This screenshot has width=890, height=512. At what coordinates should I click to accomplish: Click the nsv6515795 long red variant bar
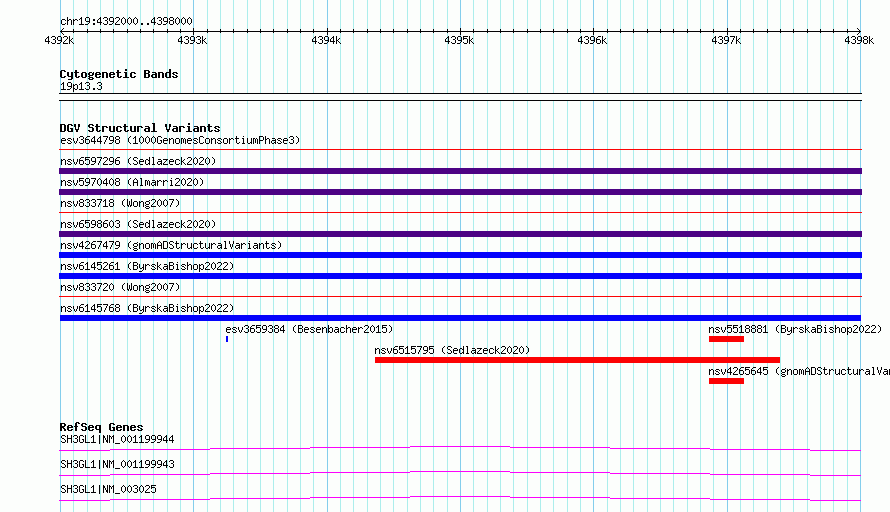coord(577,360)
